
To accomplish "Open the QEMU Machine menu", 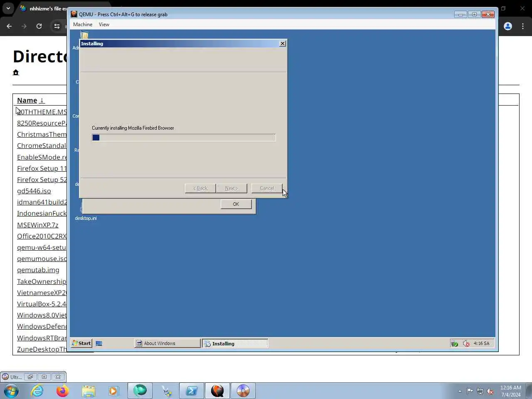I will [x=83, y=25].
